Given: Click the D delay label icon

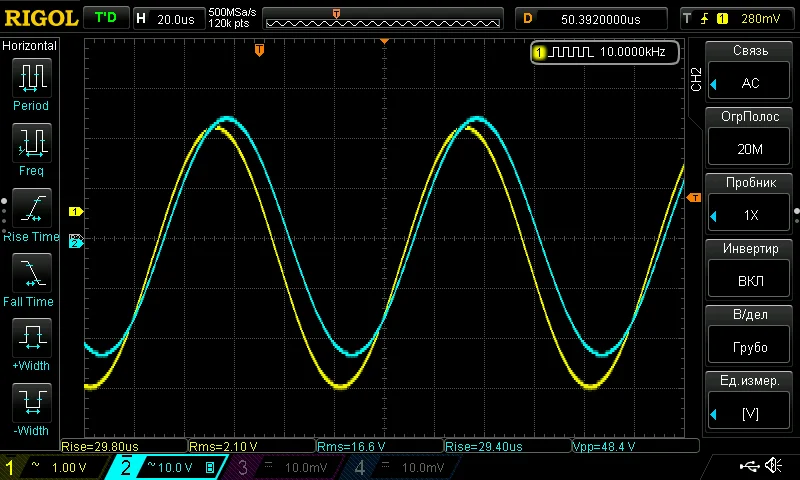Looking at the screenshot, I should click(x=528, y=19).
